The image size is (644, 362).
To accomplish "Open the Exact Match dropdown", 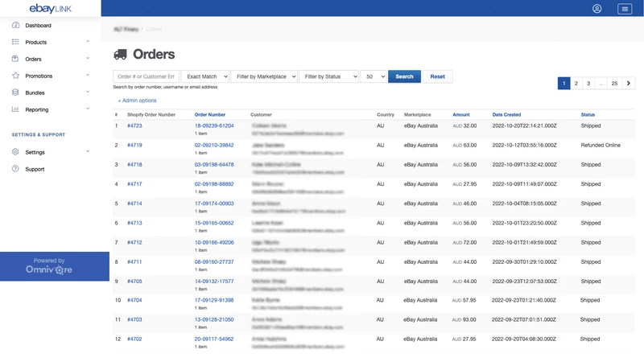I will tap(205, 76).
